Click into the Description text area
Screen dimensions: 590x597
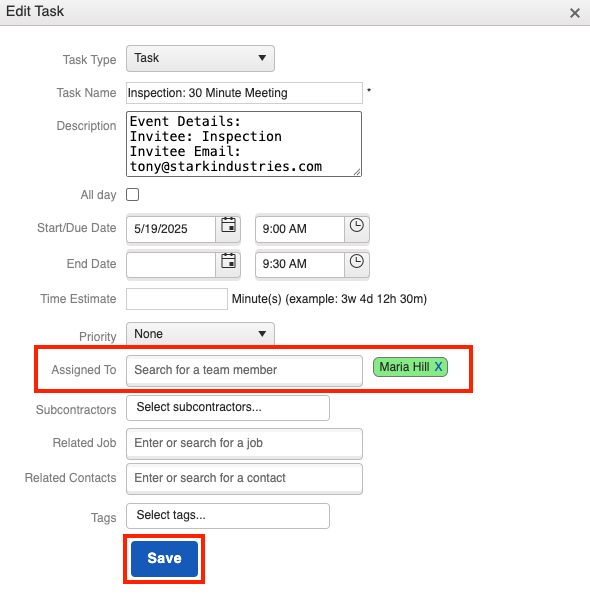coord(244,144)
